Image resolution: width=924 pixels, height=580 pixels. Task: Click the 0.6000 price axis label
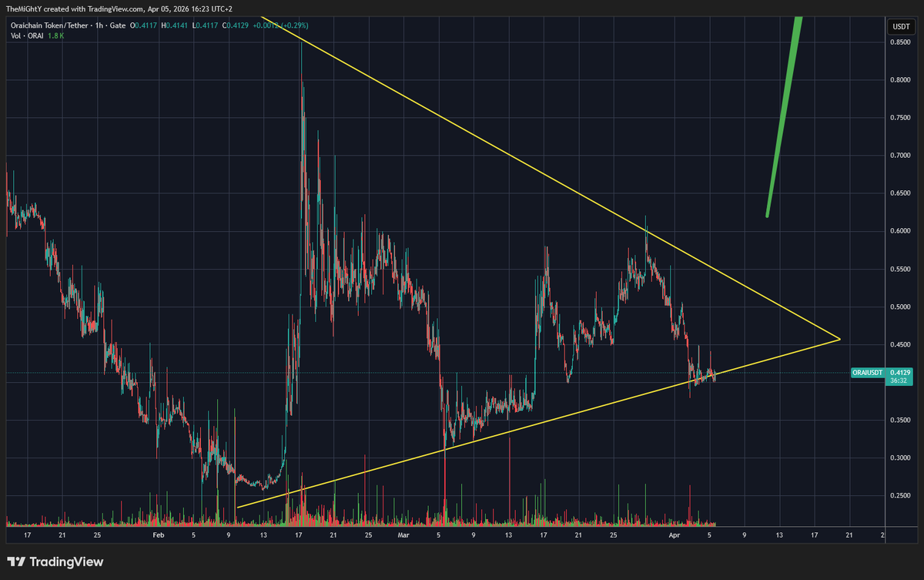click(x=901, y=231)
